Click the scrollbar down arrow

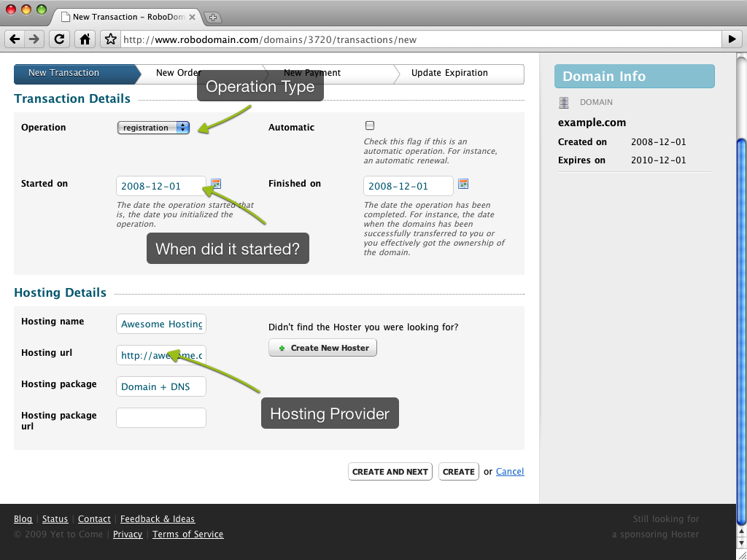[742, 543]
